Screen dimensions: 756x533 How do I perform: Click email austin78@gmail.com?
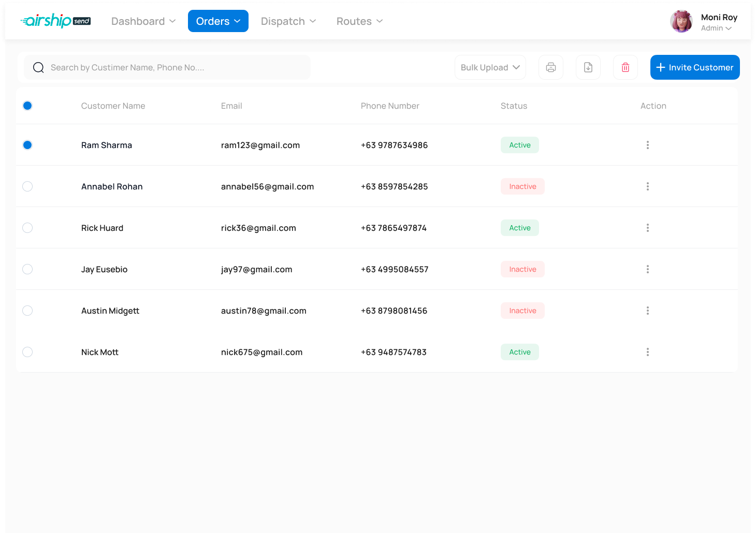[x=264, y=310]
